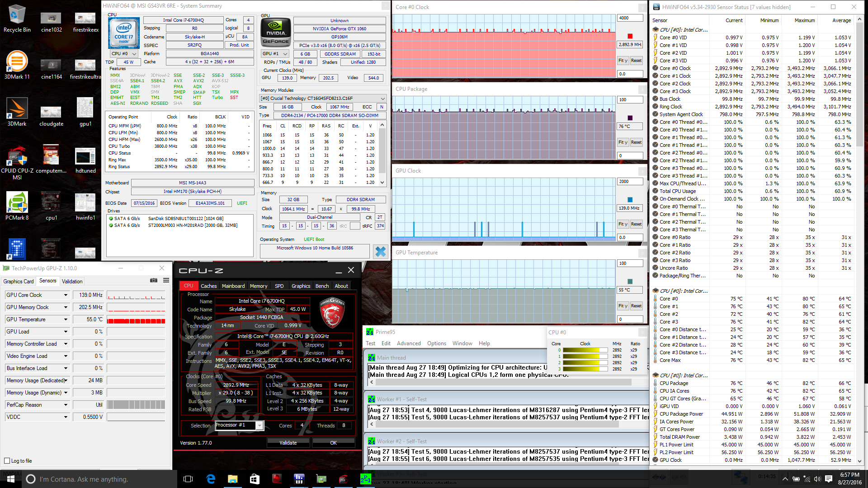Expand Crucial memory module dropdown
This screenshot has width=868, height=488.
(x=382, y=99)
